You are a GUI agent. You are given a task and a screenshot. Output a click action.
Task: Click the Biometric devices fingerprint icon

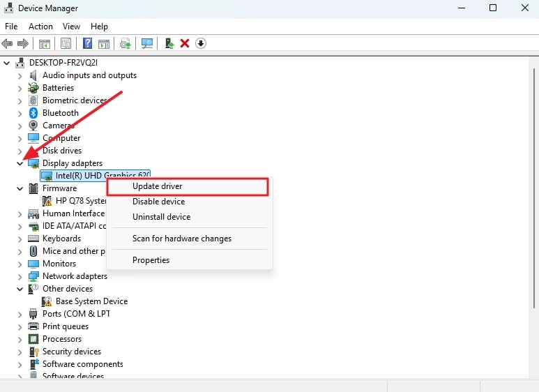[33, 100]
